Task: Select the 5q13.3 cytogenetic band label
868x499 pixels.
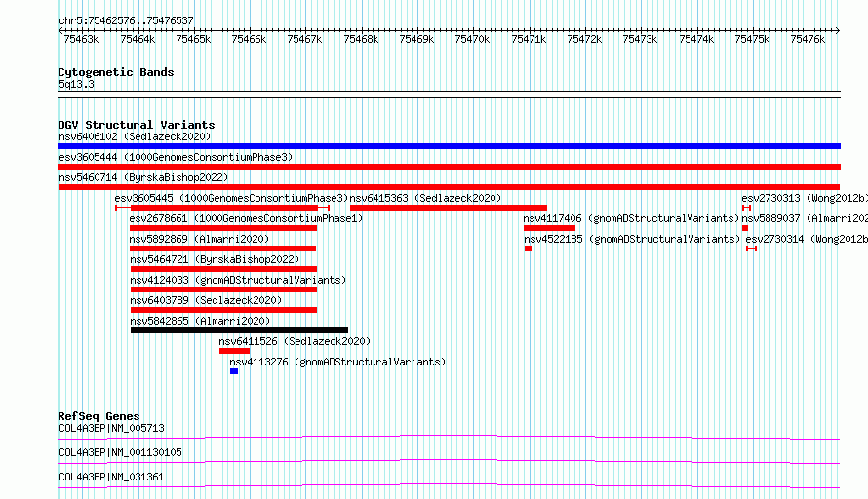Action: pos(76,84)
